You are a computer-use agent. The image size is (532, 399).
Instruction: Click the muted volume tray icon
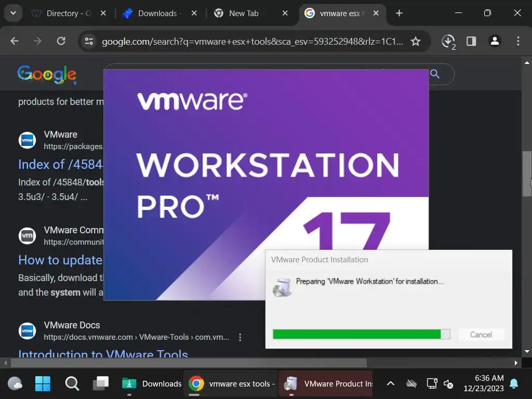448,384
